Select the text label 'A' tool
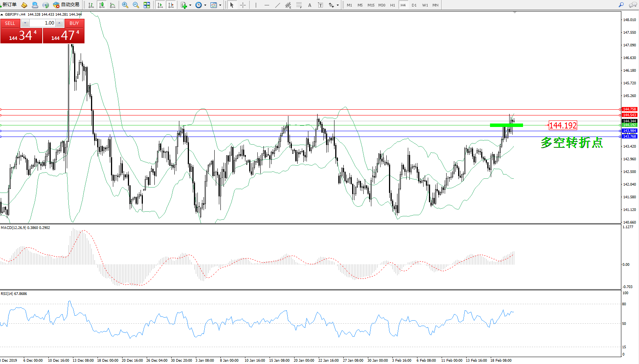 310,5
